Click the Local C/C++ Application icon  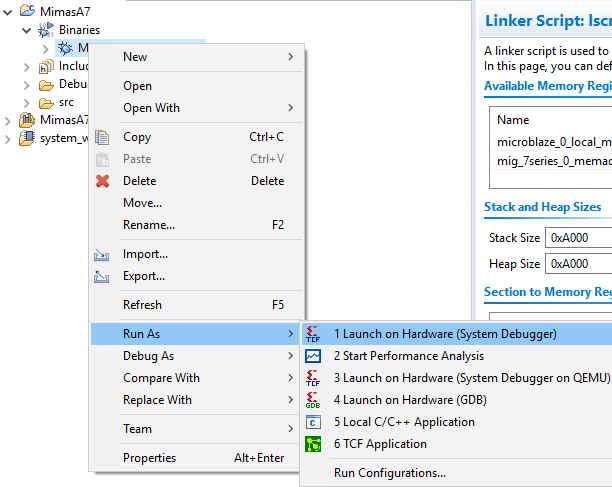(313, 422)
